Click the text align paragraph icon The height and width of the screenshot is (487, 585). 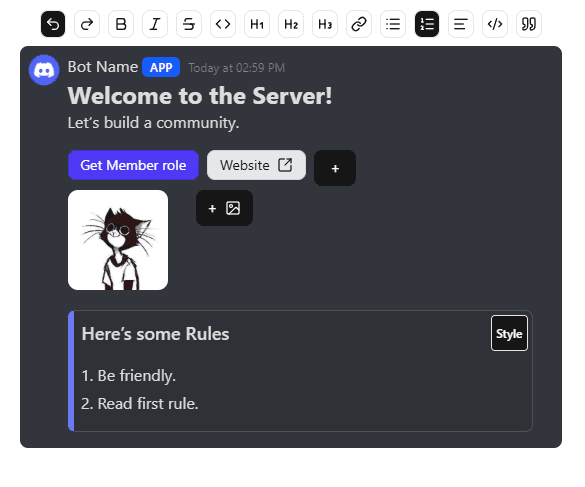click(x=461, y=24)
